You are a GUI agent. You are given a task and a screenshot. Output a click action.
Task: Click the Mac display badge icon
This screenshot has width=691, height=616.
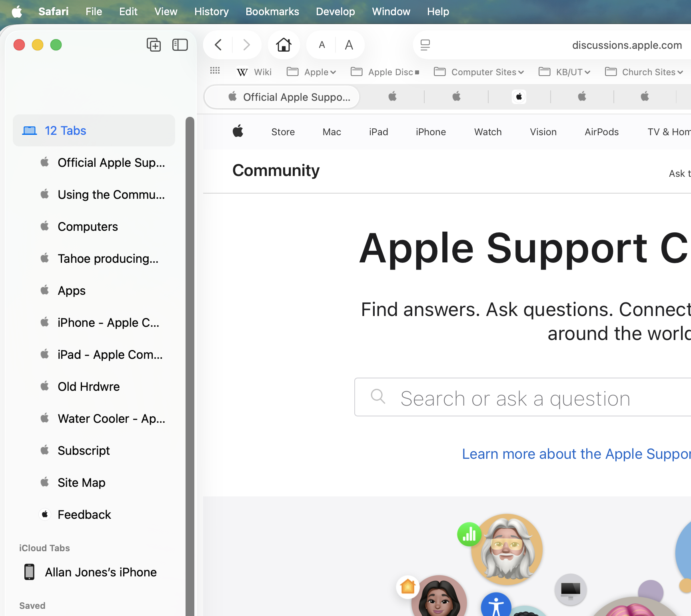[x=571, y=590]
